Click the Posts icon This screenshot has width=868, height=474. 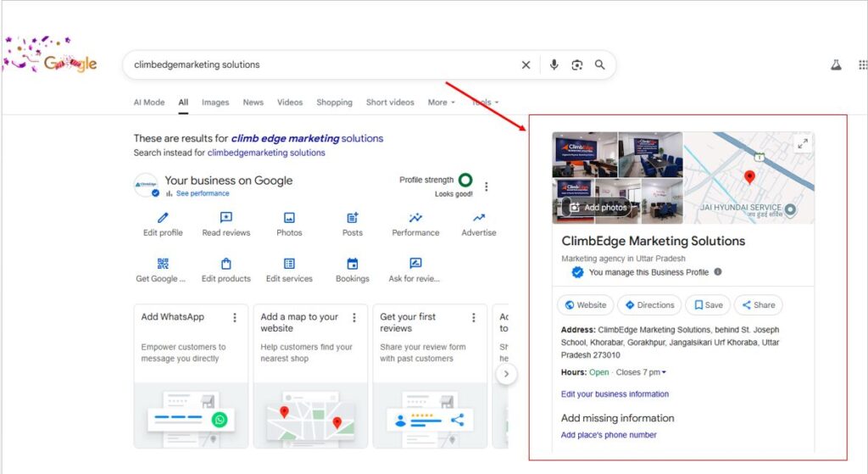[352, 218]
